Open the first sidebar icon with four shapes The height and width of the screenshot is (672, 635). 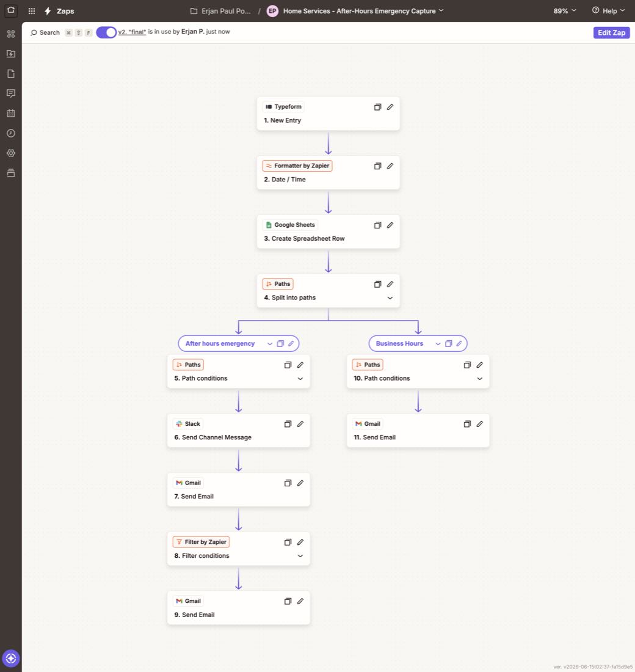click(11, 34)
